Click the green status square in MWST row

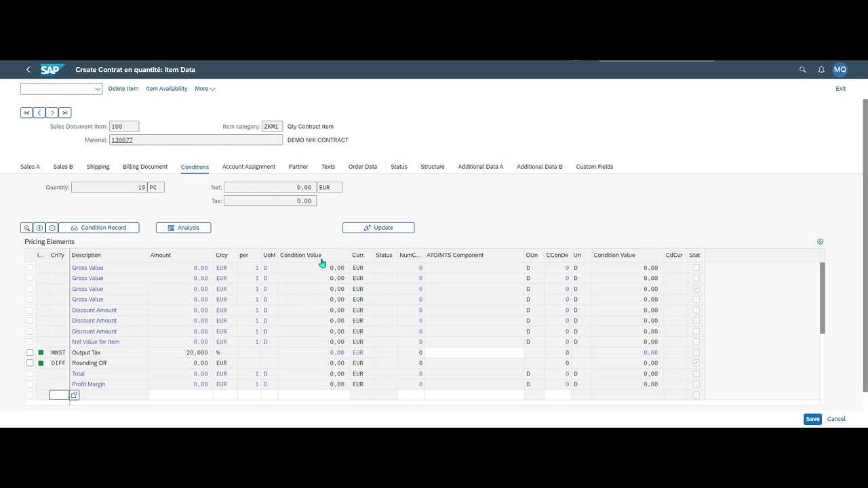tap(41, 352)
